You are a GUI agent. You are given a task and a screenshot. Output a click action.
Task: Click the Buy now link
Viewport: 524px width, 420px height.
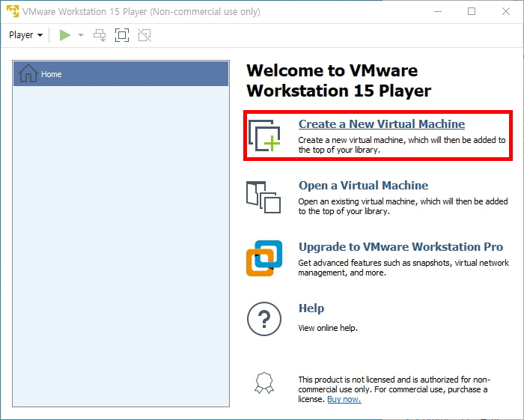[344, 399]
